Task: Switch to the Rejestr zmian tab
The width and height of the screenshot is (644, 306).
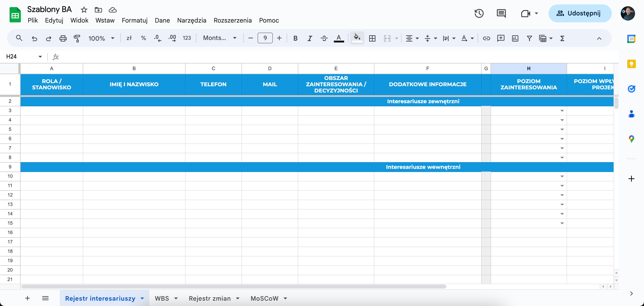Action: click(210, 298)
